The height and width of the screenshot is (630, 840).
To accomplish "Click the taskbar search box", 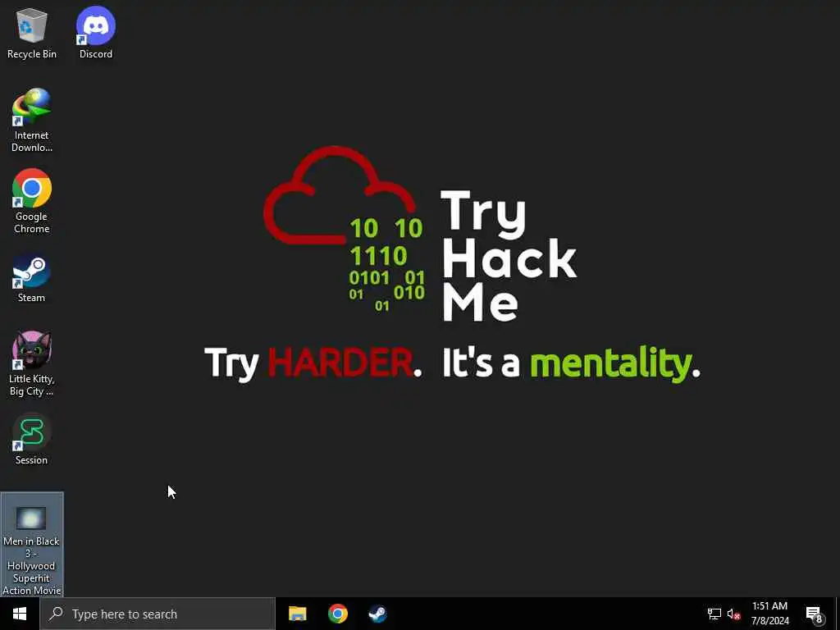I will (x=157, y=614).
